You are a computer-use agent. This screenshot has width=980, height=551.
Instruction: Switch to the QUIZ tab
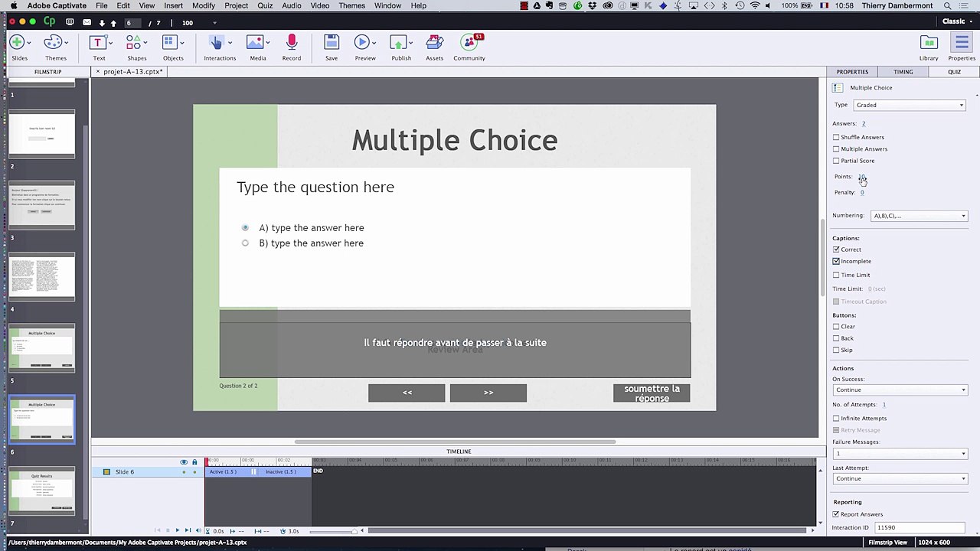coord(954,72)
